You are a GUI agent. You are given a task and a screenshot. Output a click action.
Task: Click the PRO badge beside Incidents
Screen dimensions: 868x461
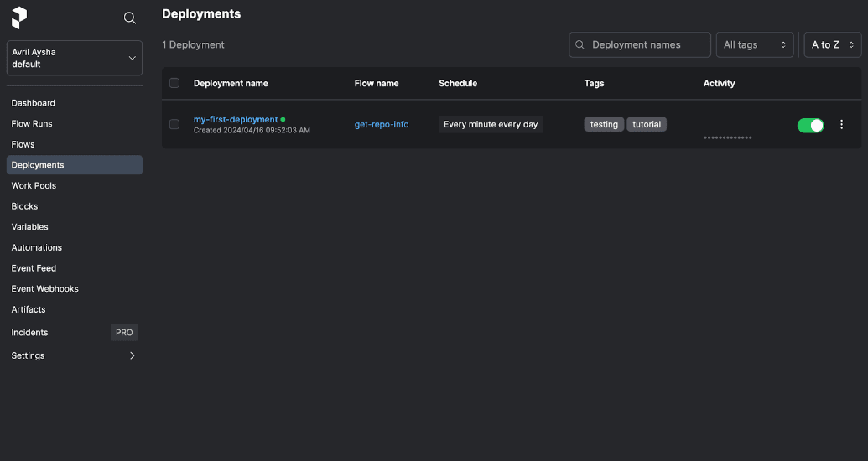[x=124, y=333]
